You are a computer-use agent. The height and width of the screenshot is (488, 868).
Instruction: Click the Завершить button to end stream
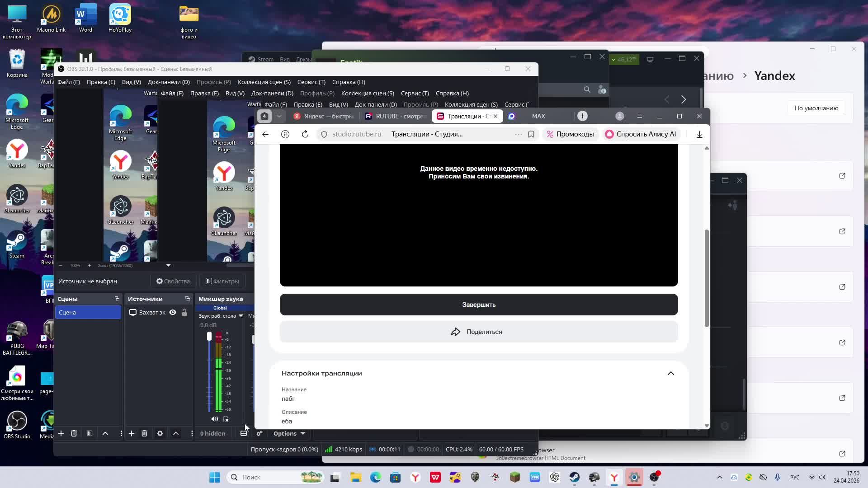pos(479,305)
